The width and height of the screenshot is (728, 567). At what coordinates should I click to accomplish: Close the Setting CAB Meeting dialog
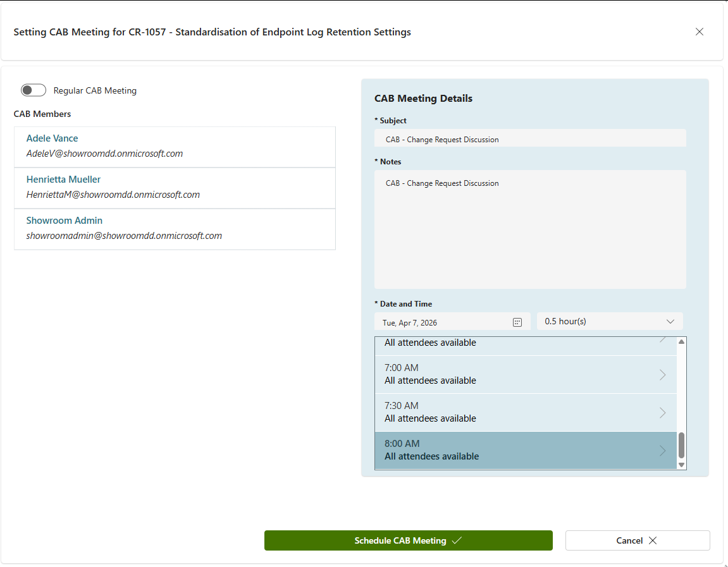tap(699, 32)
